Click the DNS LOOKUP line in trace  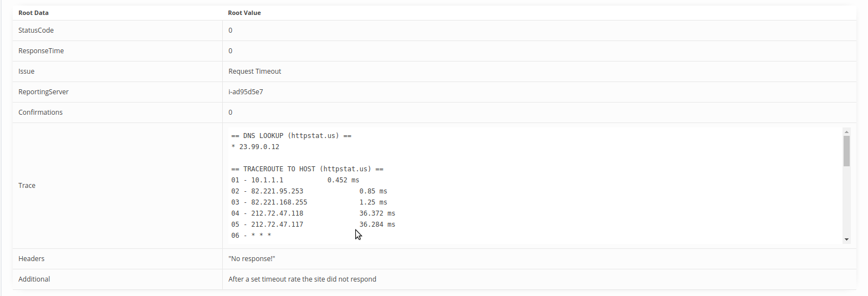pyautogui.click(x=292, y=136)
